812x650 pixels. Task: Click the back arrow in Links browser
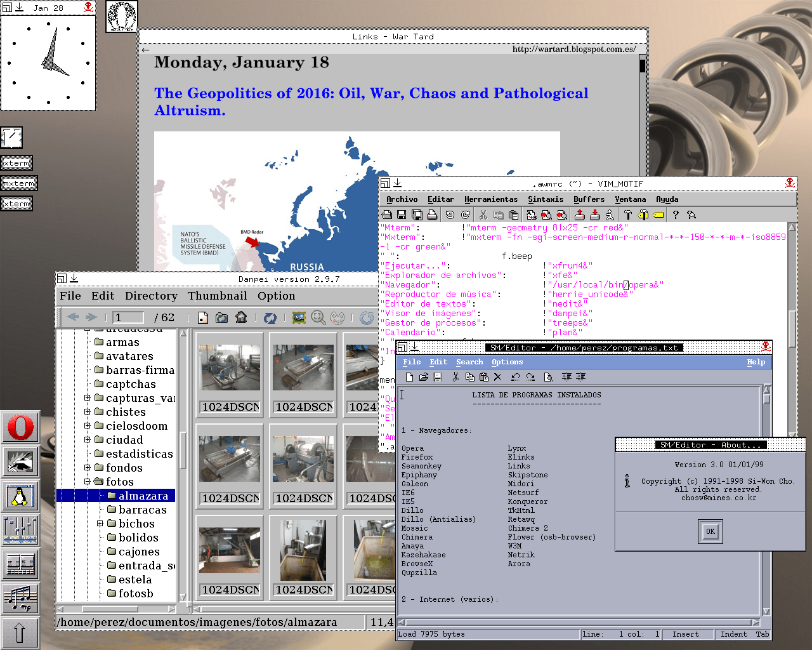[146, 50]
